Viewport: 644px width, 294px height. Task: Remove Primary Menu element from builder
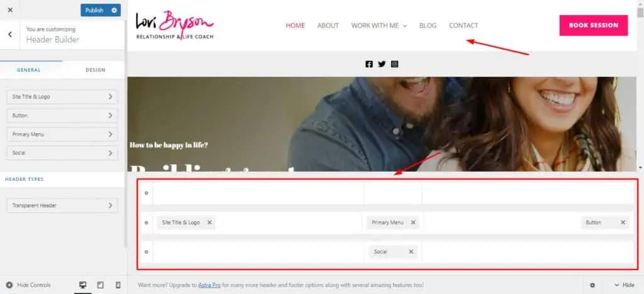(x=413, y=222)
